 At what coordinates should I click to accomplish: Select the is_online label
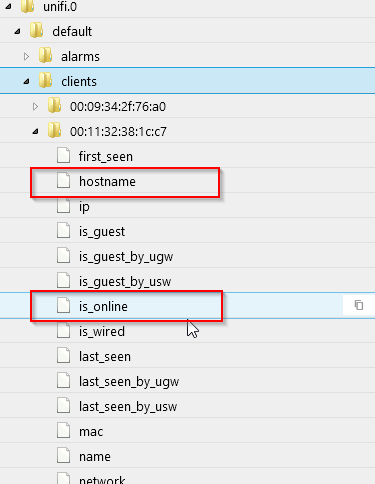[103, 307]
